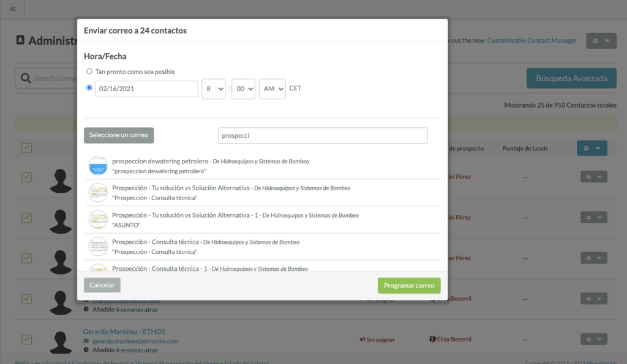Click the Cancelar button

[x=102, y=285]
